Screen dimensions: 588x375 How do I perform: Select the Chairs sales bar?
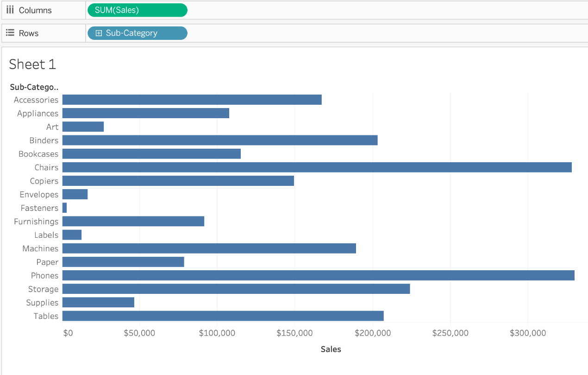pyautogui.click(x=317, y=167)
